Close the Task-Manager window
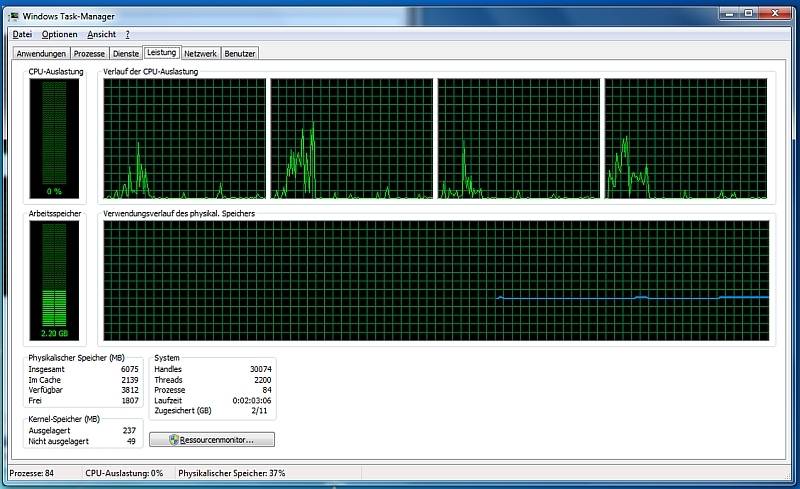Viewport: 800px width, 489px height. pos(775,13)
